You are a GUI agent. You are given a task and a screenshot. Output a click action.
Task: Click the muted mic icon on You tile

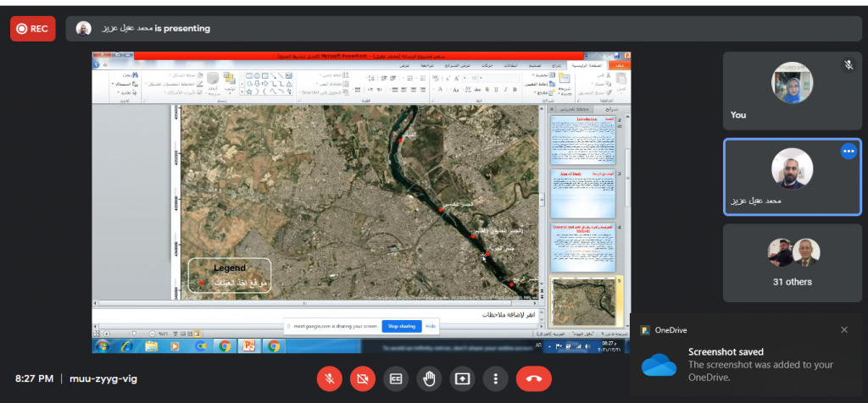(848, 65)
